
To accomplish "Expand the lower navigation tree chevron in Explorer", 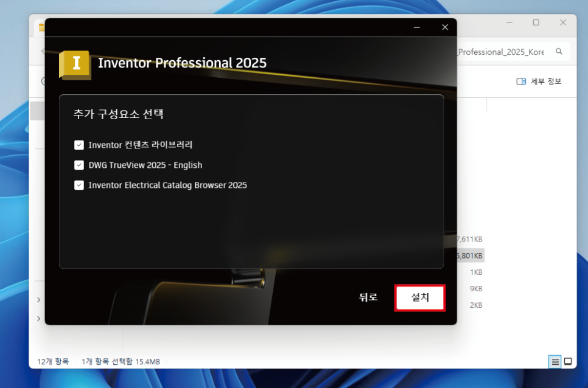I will [38, 319].
